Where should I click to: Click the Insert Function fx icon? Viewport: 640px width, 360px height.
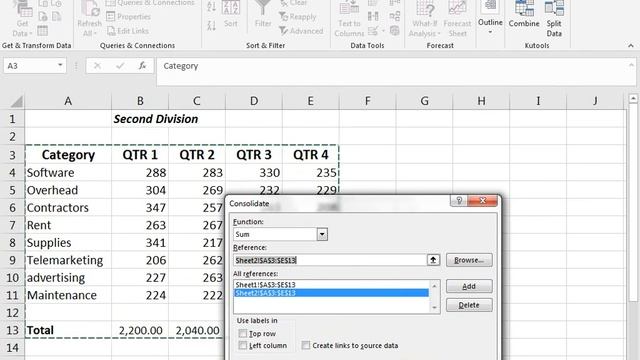point(142,66)
